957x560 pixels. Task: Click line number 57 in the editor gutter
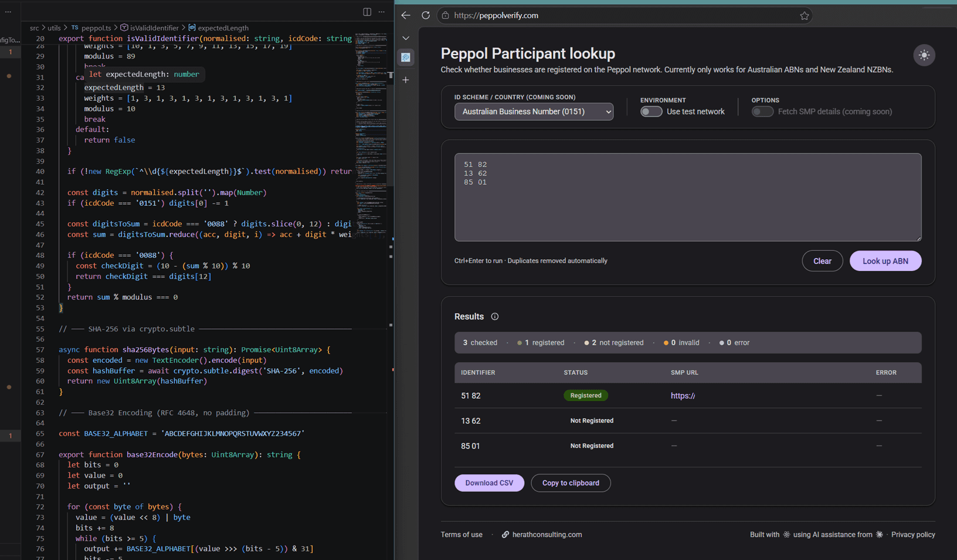[x=40, y=349]
